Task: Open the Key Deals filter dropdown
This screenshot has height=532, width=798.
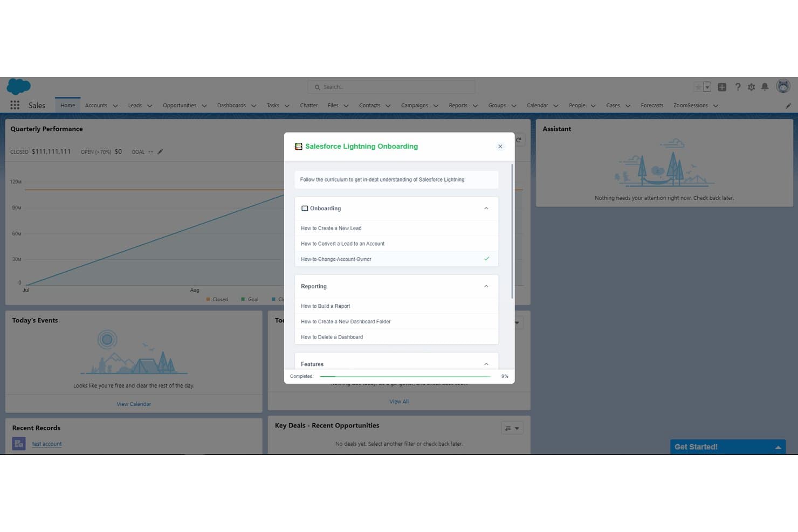Action: (x=512, y=429)
